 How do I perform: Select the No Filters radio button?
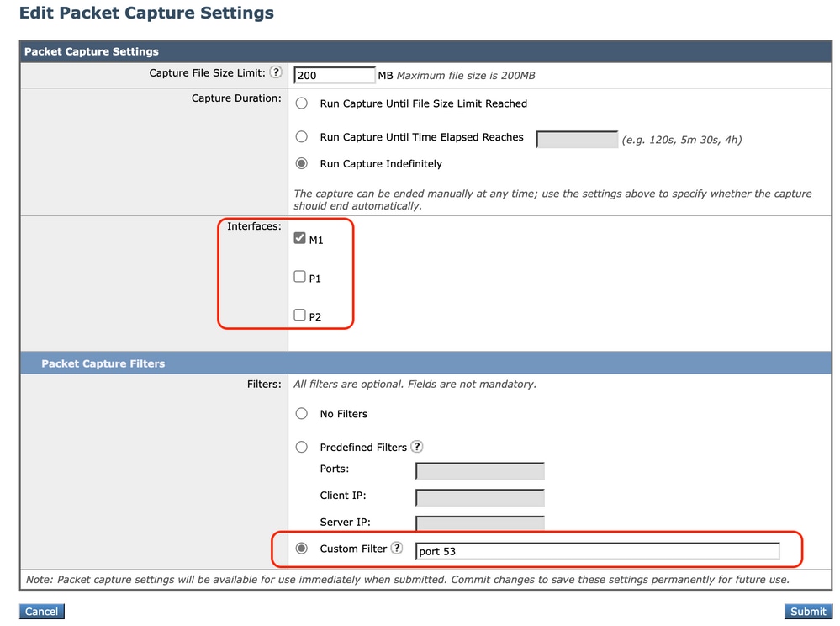pyautogui.click(x=302, y=413)
